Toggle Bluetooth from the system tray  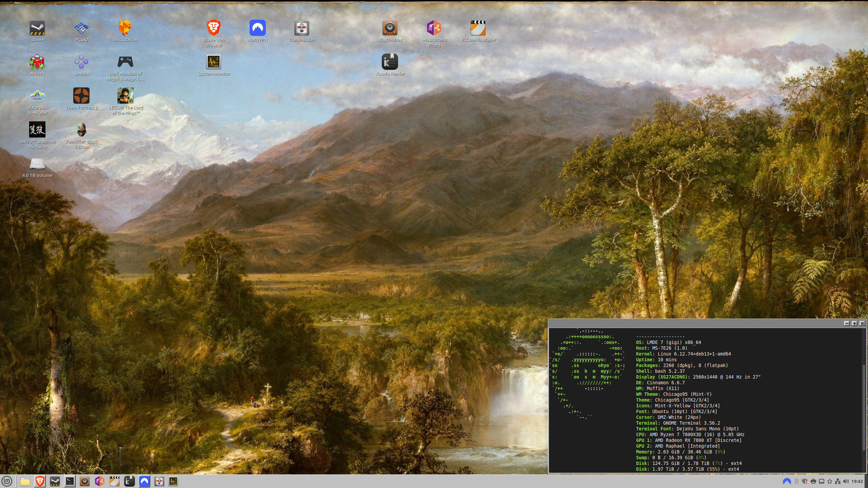coord(796,481)
